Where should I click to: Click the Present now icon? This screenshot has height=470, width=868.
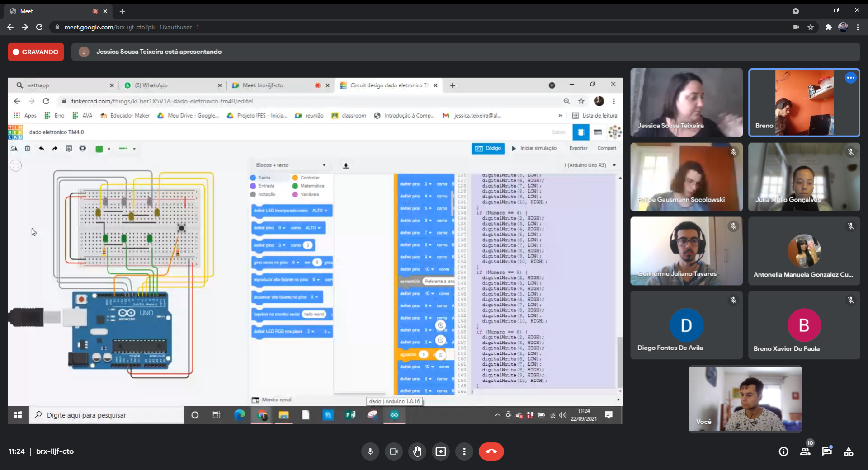click(x=440, y=451)
